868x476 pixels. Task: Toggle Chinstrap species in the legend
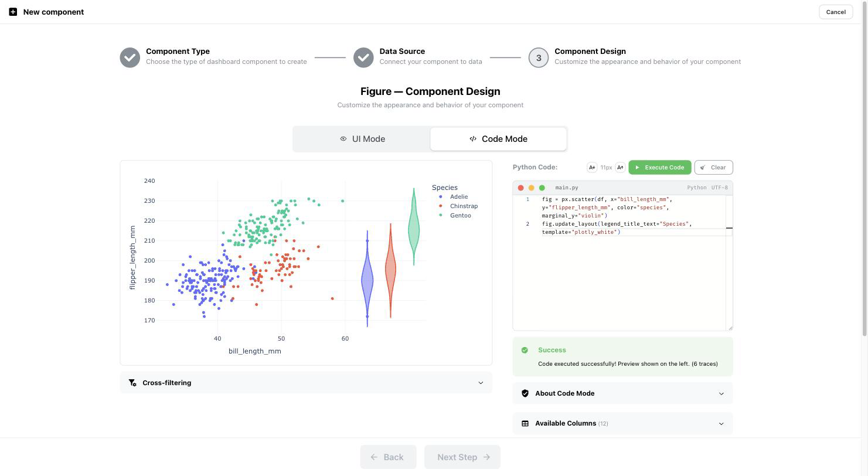pyautogui.click(x=458, y=206)
